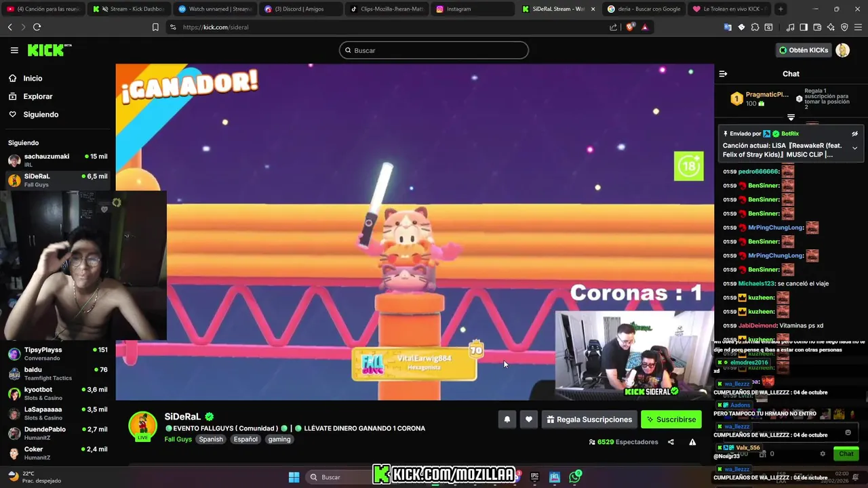Image resolution: width=868 pixels, height=488 pixels.
Task: Click the green Suscribirse button
Action: [671, 420]
